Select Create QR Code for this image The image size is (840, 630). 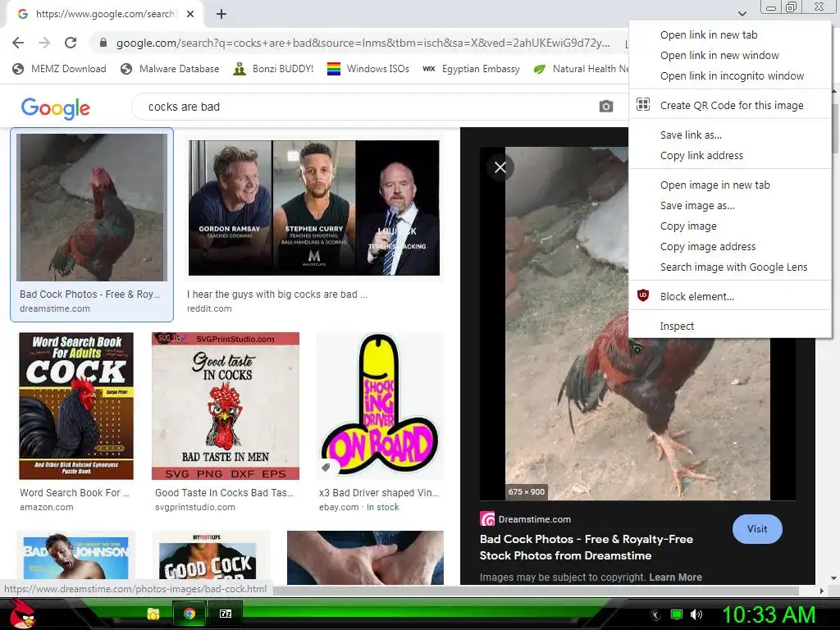(x=730, y=106)
